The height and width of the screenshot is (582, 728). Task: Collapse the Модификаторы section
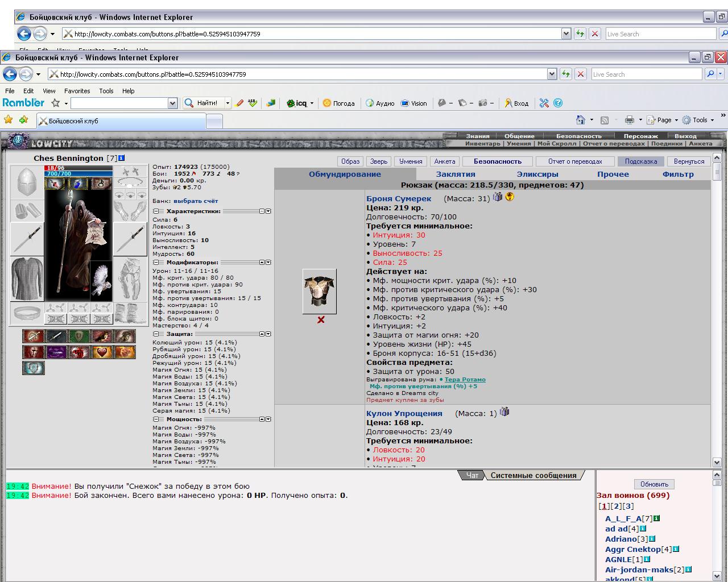(x=156, y=263)
